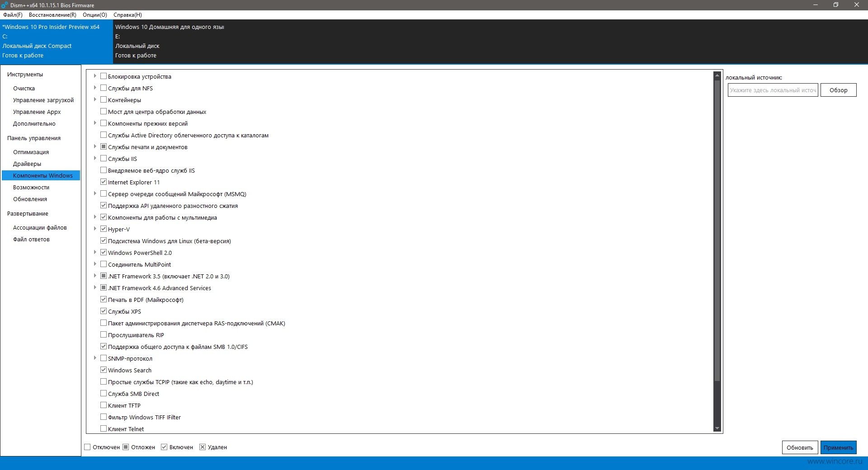Expand the .NET Framework 3.5 node
The width and height of the screenshot is (868, 470).
[x=95, y=276]
